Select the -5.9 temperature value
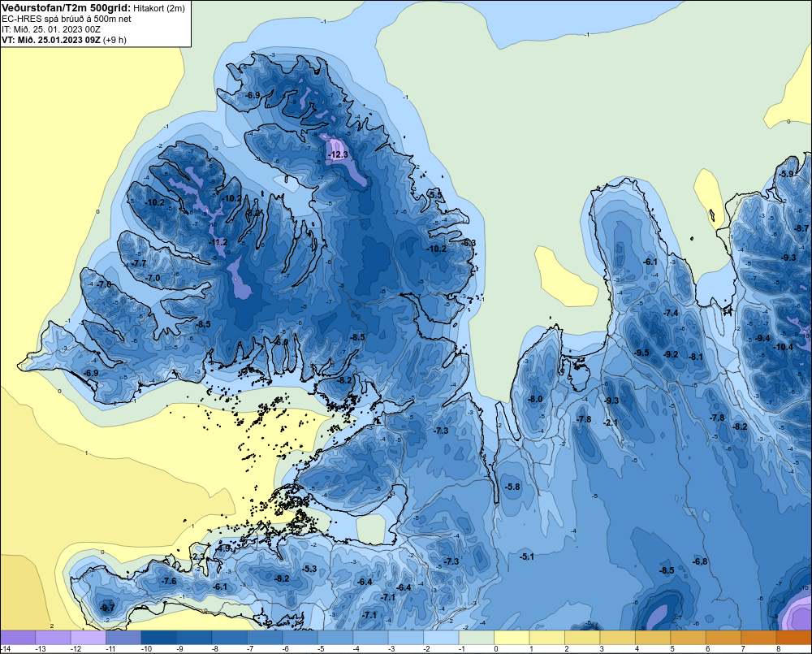812x654 pixels. click(x=786, y=174)
